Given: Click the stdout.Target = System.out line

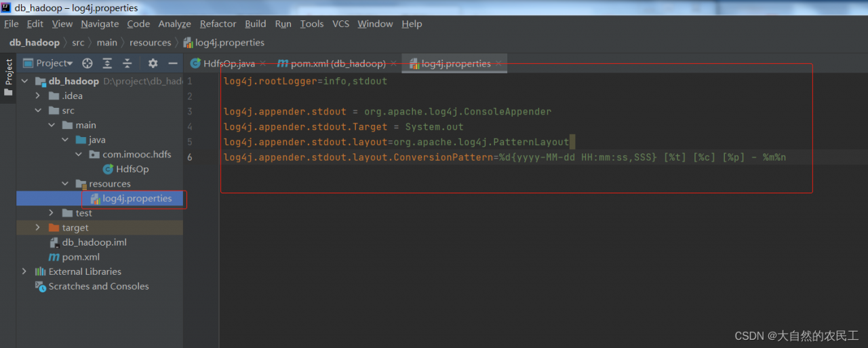Looking at the screenshot, I should [343, 127].
